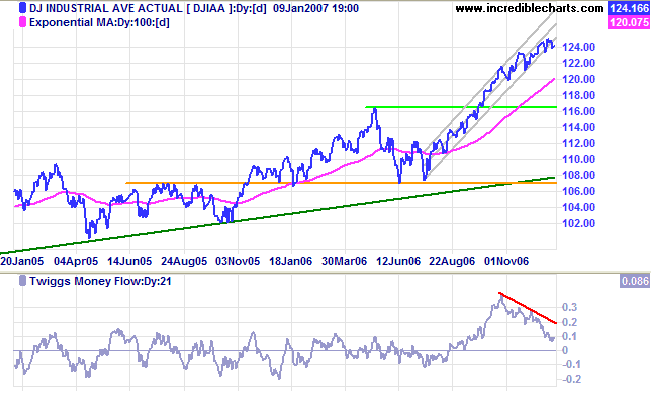Click the 0.2 money flow axis label
The image size is (651, 395).
click(569, 322)
